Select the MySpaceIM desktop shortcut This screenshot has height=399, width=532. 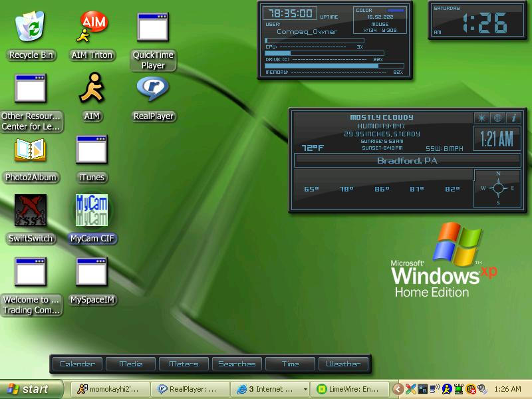[x=92, y=271]
